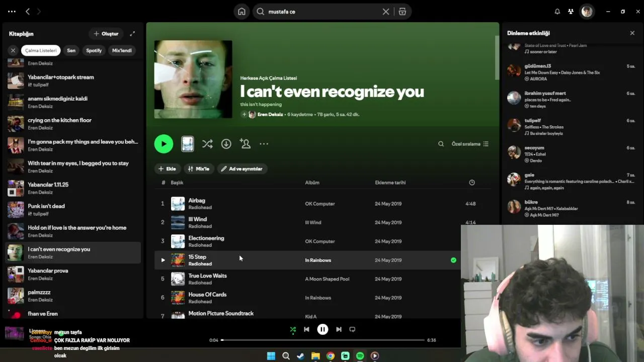The image size is (644, 362).
Task: Go back with the left arrow
Action: (28, 12)
